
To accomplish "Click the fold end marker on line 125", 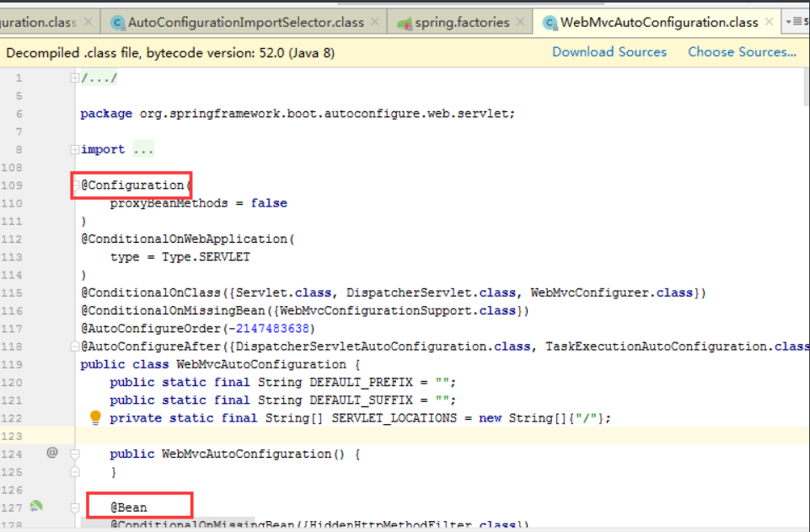I will [75, 471].
